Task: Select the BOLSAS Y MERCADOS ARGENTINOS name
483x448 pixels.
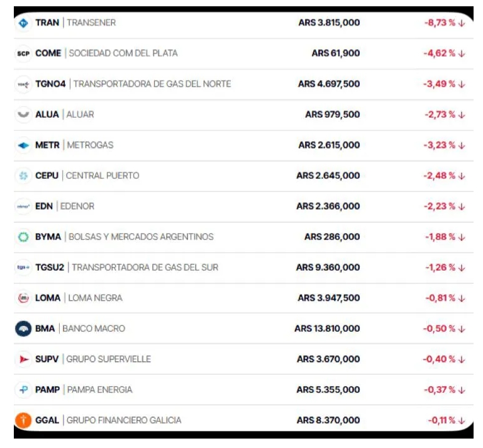Action: pyautogui.click(x=141, y=237)
